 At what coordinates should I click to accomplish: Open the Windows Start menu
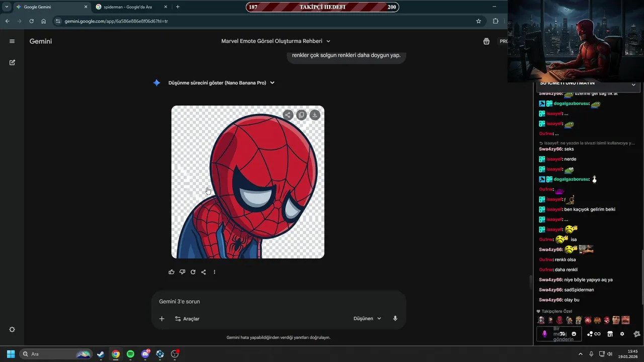click(11, 354)
